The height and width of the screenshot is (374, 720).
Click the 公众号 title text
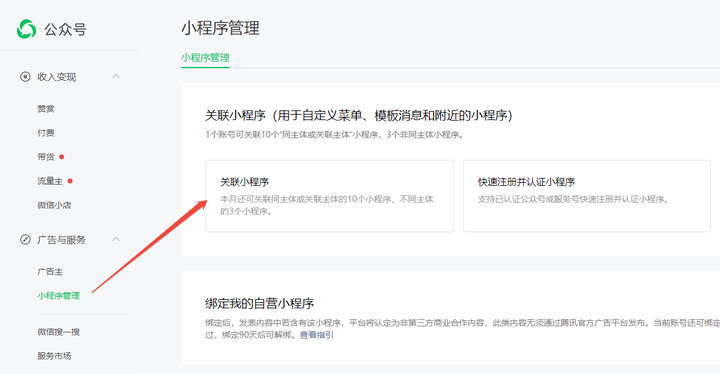pos(65,29)
